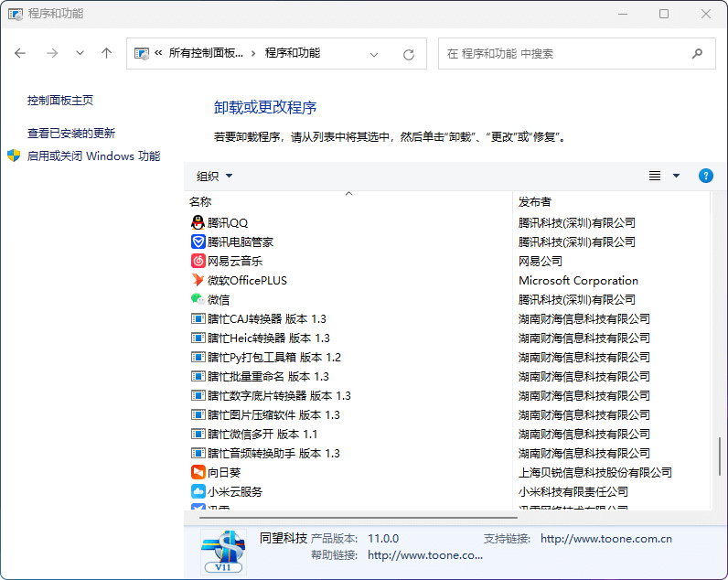Select the 瞎忙数字底片转换器 program icon
The width and height of the screenshot is (728, 580).
click(198, 395)
